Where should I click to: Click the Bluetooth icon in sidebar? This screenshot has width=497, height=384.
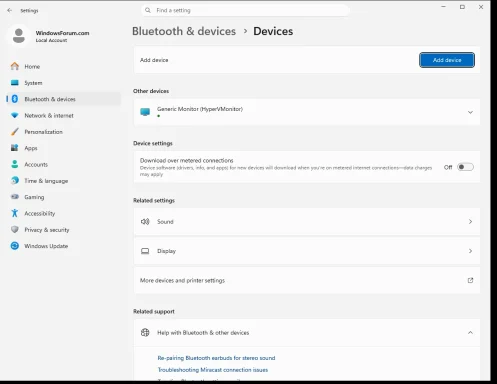15,99
